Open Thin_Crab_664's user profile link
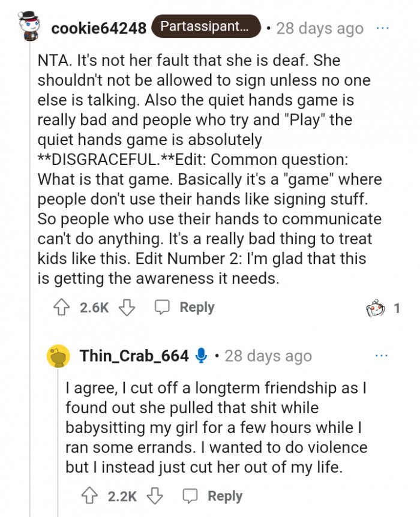Screen dimensions: 420x517 tap(134, 356)
